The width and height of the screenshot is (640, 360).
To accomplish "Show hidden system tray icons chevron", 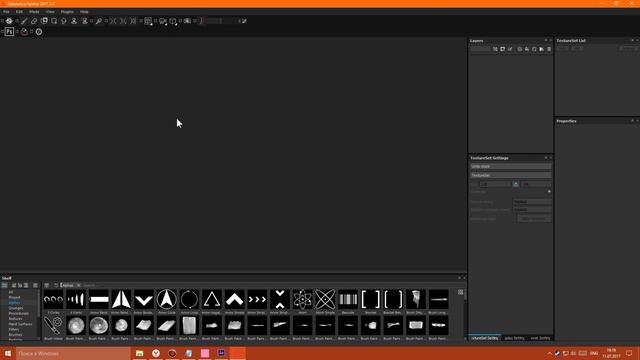I will [549, 353].
